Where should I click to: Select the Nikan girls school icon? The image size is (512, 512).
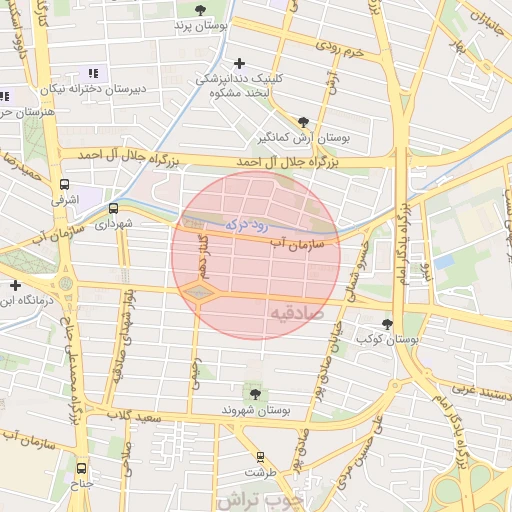tap(94, 73)
